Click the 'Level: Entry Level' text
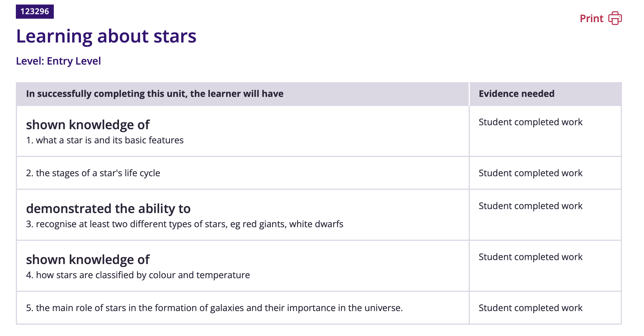644x336 pixels. pos(58,61)
